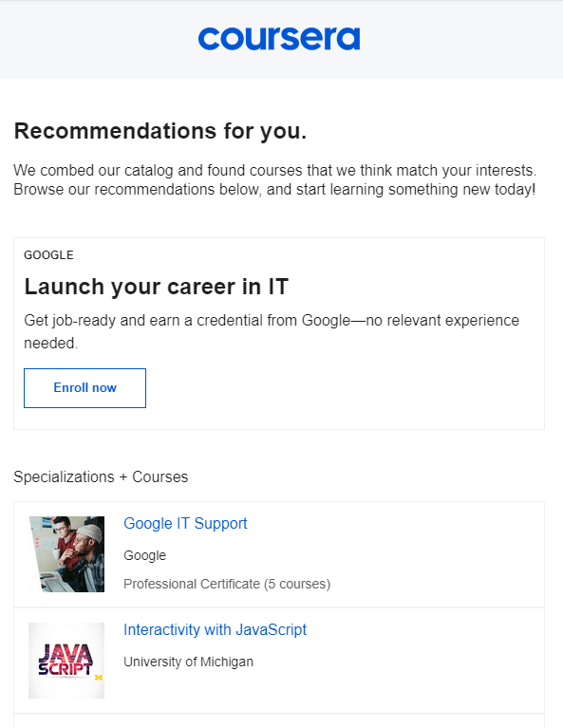
Task: Open the Interactivity with JavaScript link
Action: [216, 629]
